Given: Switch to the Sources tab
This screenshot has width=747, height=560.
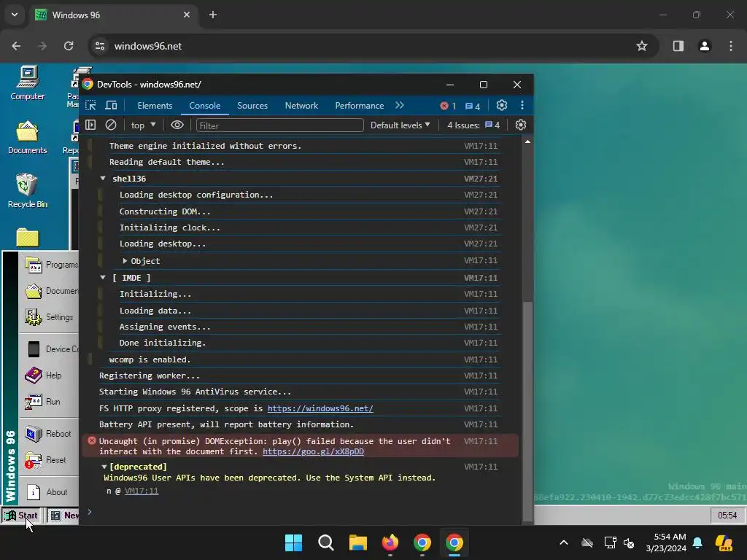Looking at the screenshot, I should click(252, 106).
